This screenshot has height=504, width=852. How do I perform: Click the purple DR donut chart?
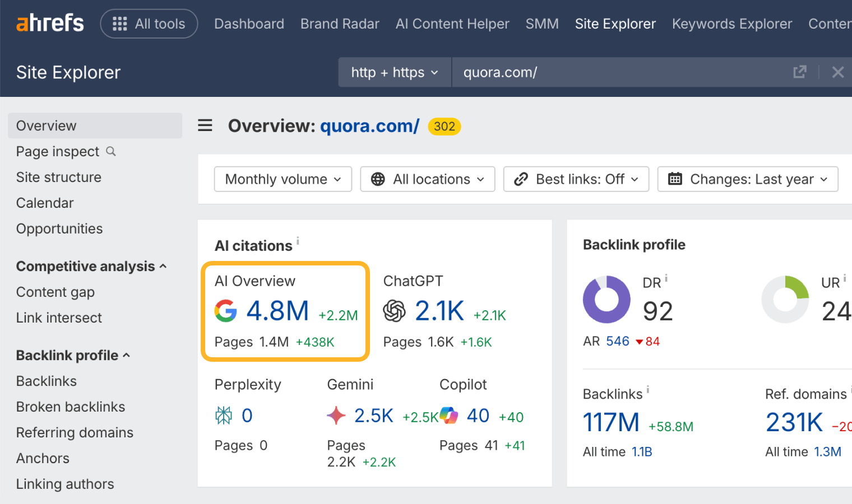pyautogui.click(x=606, y=299)
